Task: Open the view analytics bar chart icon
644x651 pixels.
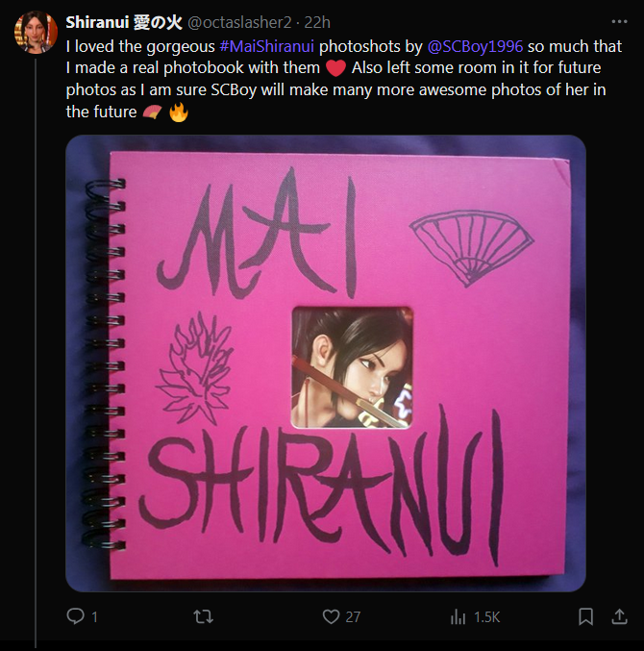Action: coord(458,616)
